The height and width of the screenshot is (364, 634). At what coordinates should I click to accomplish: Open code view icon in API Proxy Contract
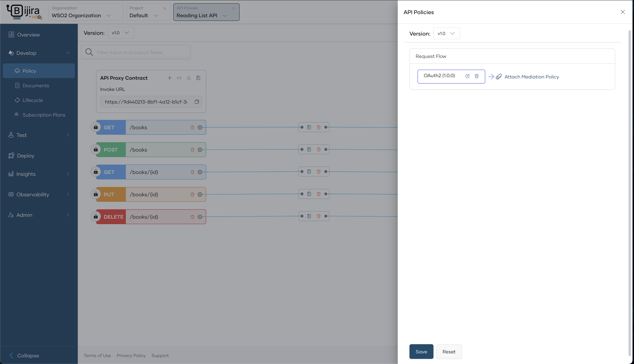179,78
